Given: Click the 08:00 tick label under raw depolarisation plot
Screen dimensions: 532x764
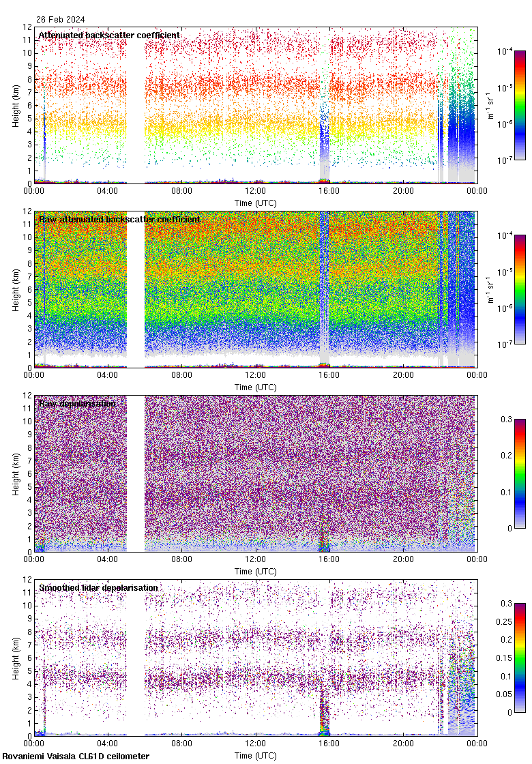Looking at the screenshot, I should tap(181, 560).
